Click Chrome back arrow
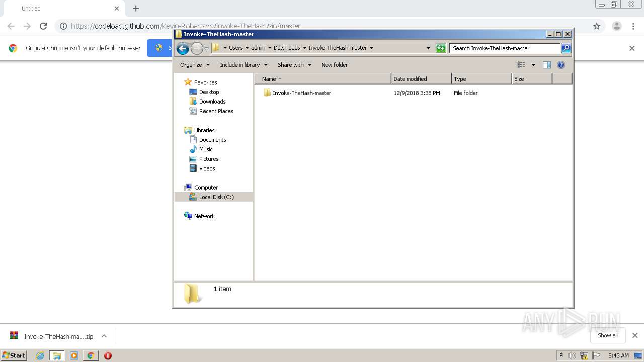Image resolution: width=644 pixels, height=362 pixels. [x=11, y=26]
